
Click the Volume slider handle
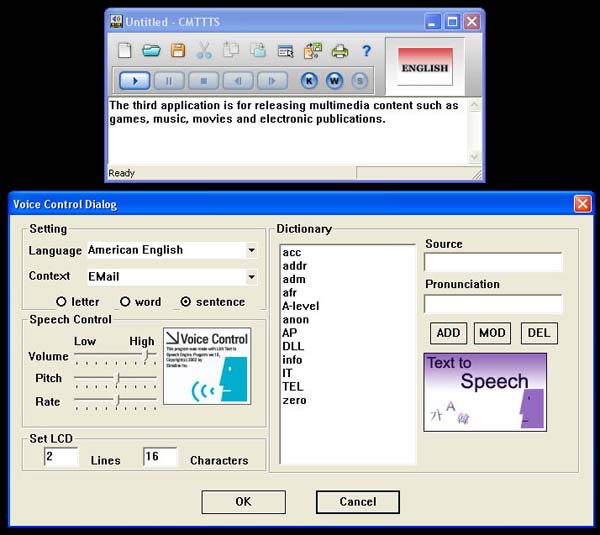point(146,355)
